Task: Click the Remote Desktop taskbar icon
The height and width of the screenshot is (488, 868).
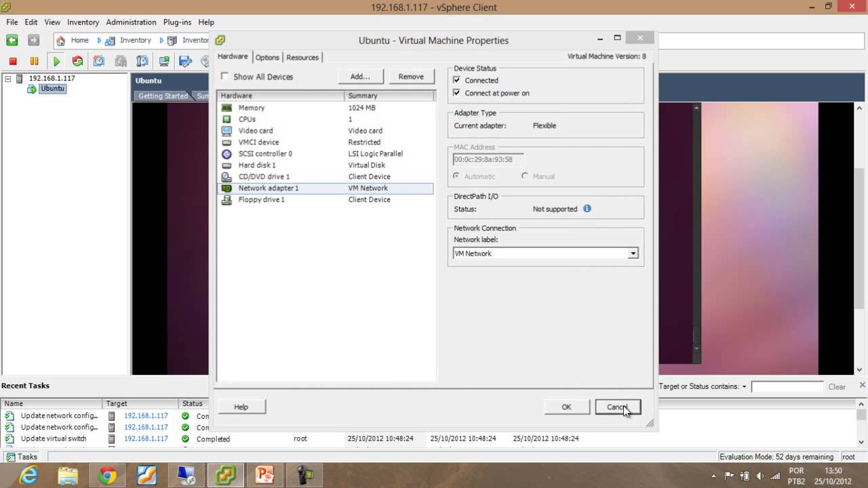Action: tap(186, 475)
